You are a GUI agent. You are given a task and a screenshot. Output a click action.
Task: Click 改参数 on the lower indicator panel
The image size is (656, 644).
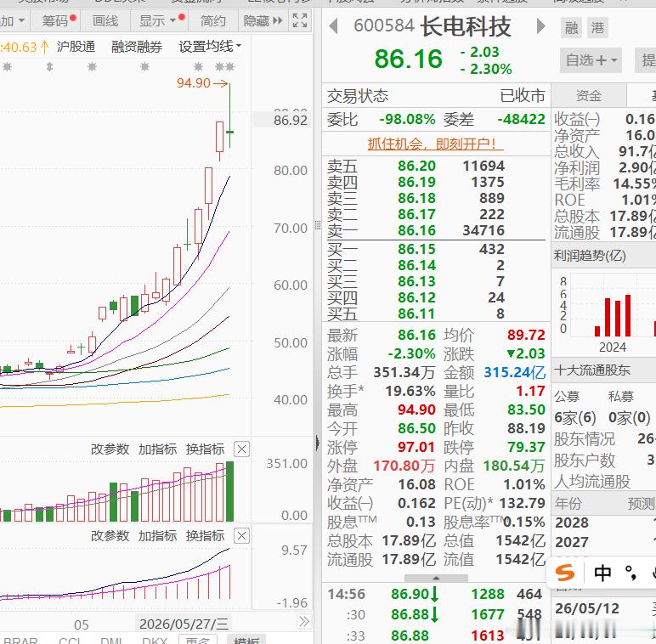pos(110,536)
